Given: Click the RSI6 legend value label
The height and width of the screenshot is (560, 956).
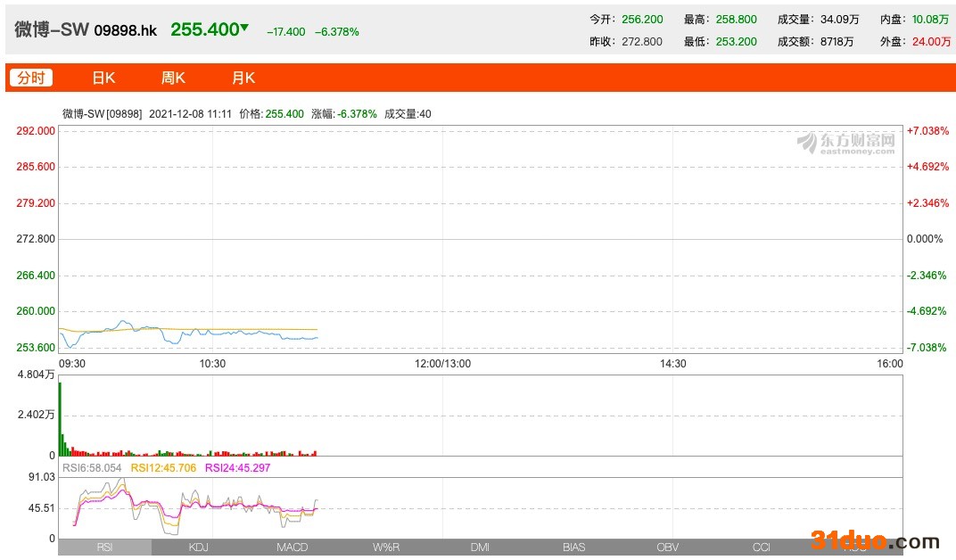Looking at the screenshot, I should 91,467.
